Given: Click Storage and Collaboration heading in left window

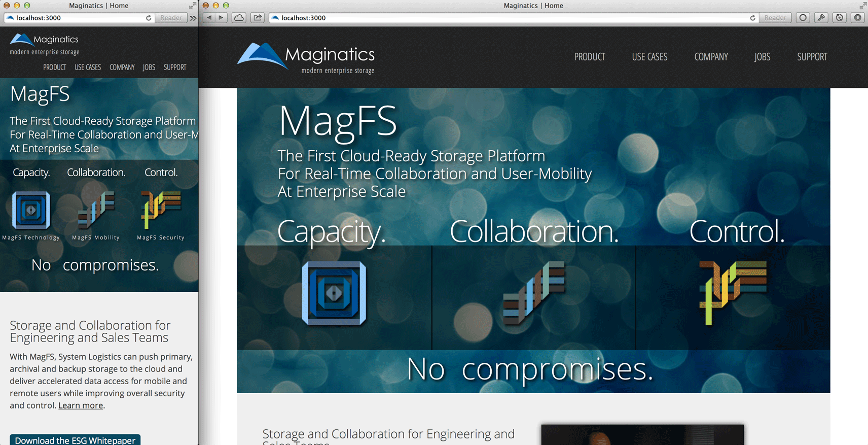Looking at the screenshot, I should (x=90, y=331).
